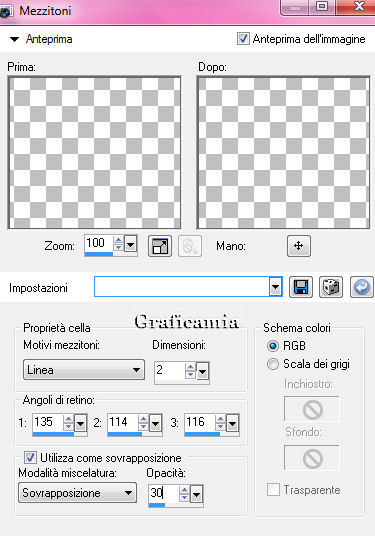Maximize the Mezzitoni dialog window
Screen dimensions: 375x536
coord(322,6)
